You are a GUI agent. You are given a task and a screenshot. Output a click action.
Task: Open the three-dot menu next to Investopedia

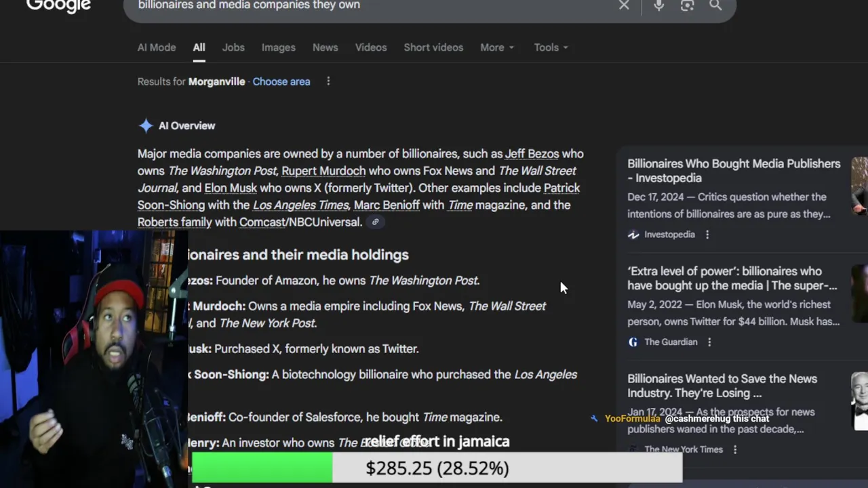pyautogui.click(x=707, y=235)
